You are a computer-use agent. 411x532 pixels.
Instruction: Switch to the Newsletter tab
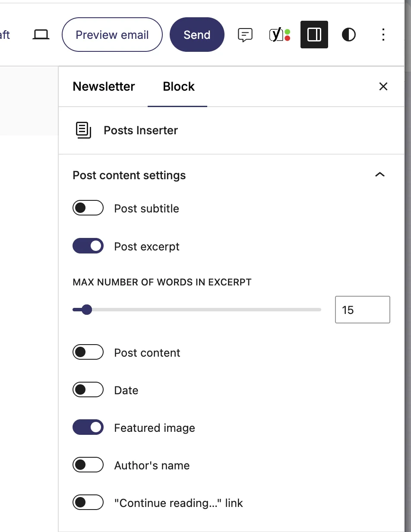click(104, 86)
